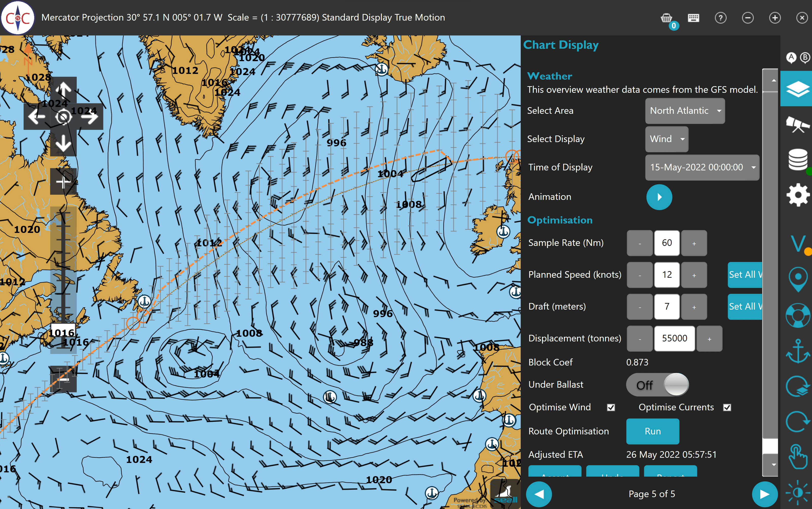The height and width of the screenshot is (509, 812).
Task: Open the Select Area dropdown
Action: coord(685,111)
